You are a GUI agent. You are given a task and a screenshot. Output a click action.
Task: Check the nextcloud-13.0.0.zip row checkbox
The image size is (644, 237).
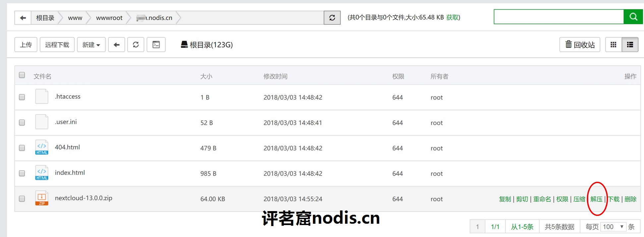tap(22, 199)
